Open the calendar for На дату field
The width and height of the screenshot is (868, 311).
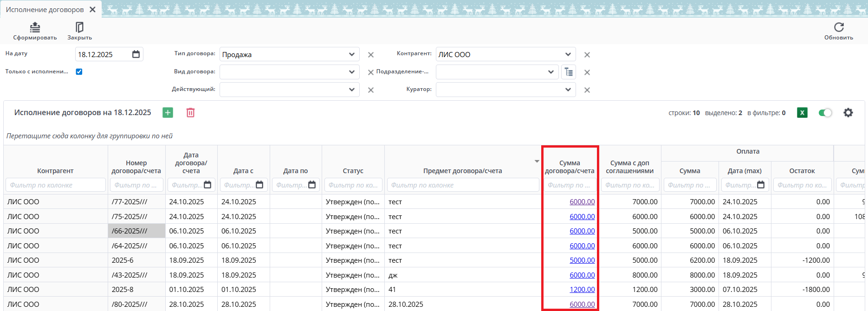[136, 54]
